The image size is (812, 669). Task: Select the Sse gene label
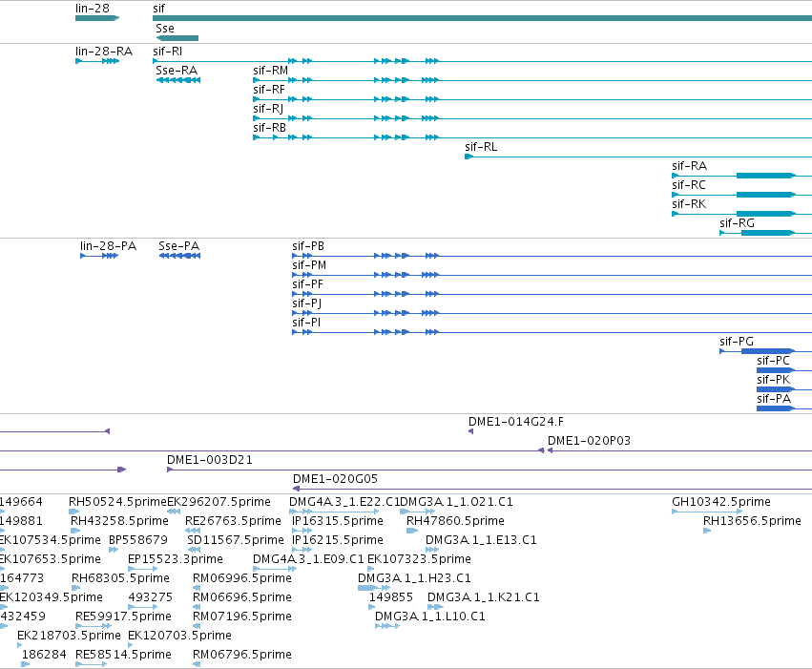(165, 29)
